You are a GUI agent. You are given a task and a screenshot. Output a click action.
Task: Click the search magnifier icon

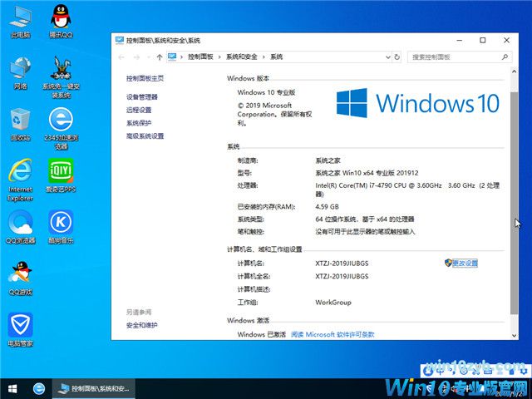tap(505, 57)
